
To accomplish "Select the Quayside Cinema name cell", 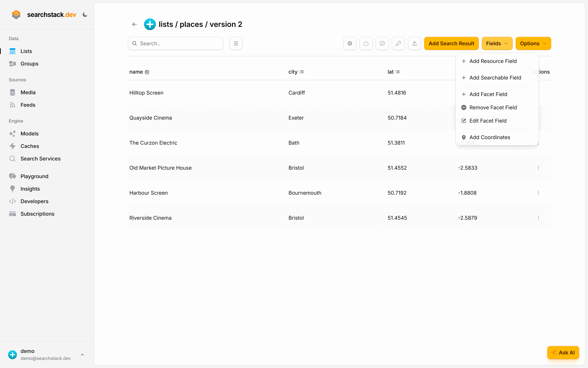I will point(150,118).
